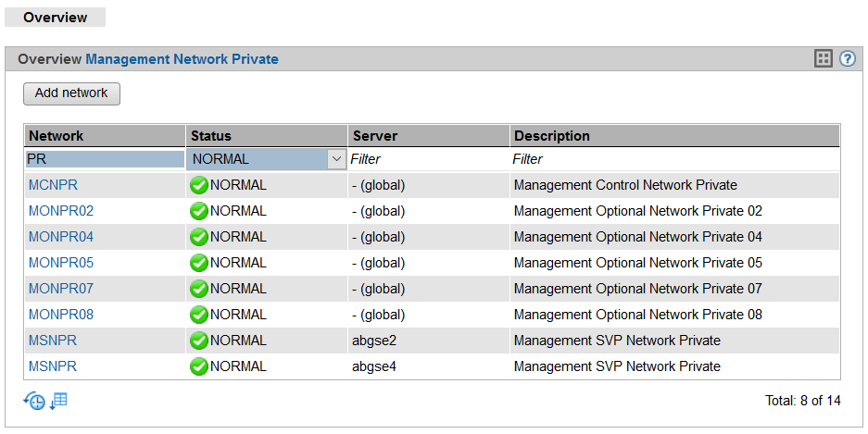Click the table export arrow icon
Viewport: 868px width, 434px height.
pyautogui.click(x=58, y=401)
